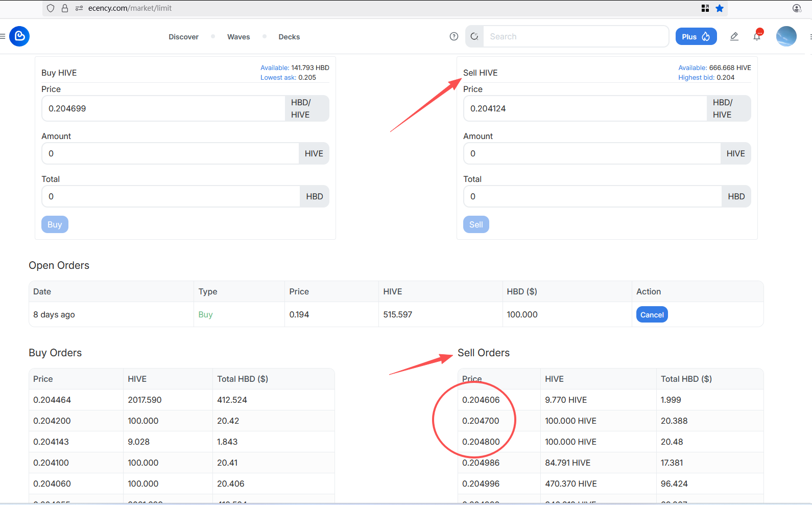Select buy order price 0.204100
Image resolution: width=812 pixels, height=505 pixels.
52,463
